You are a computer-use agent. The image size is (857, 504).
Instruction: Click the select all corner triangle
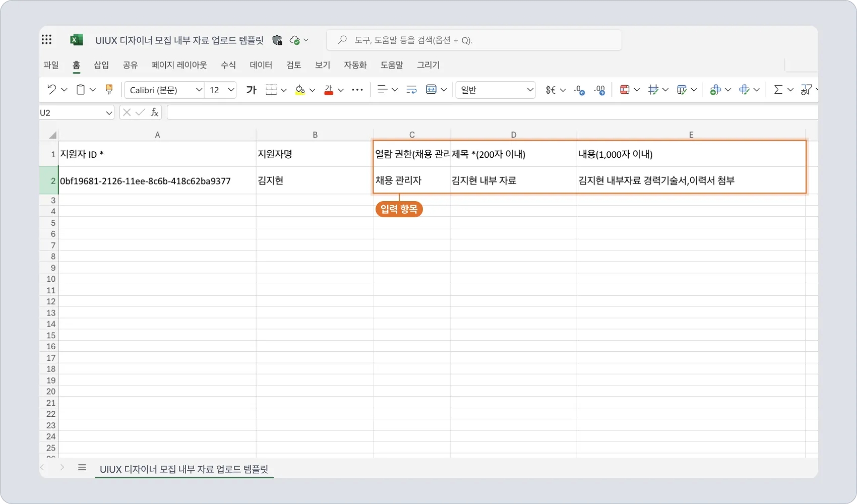pos(52,135)
